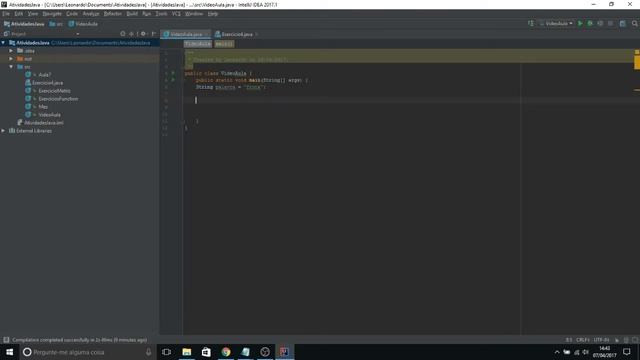Run the VideoAula configuration with the green play icon

coord(580,24)
